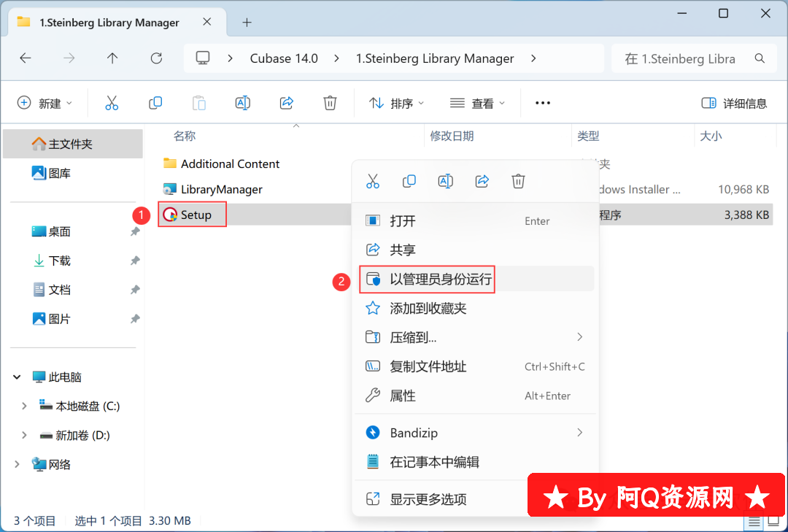Select the Additional Content folder

click(x=221, y=163)
